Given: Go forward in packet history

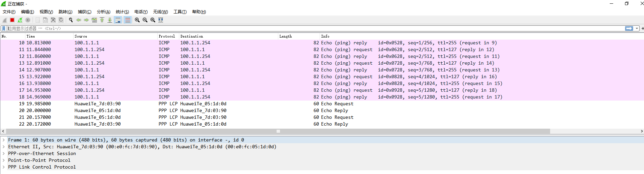Looking at the screenshot, I should pos(86,20).
